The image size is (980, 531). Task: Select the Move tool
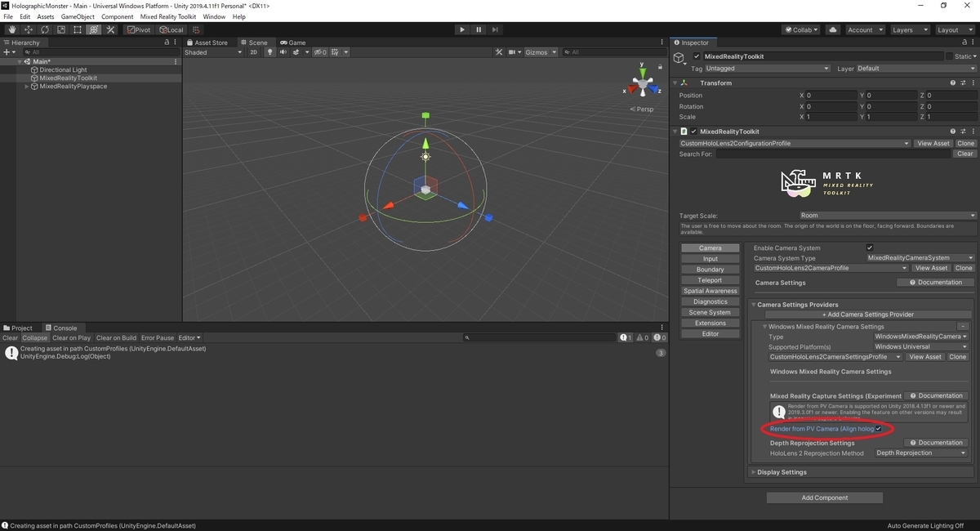tap(28, 29)
